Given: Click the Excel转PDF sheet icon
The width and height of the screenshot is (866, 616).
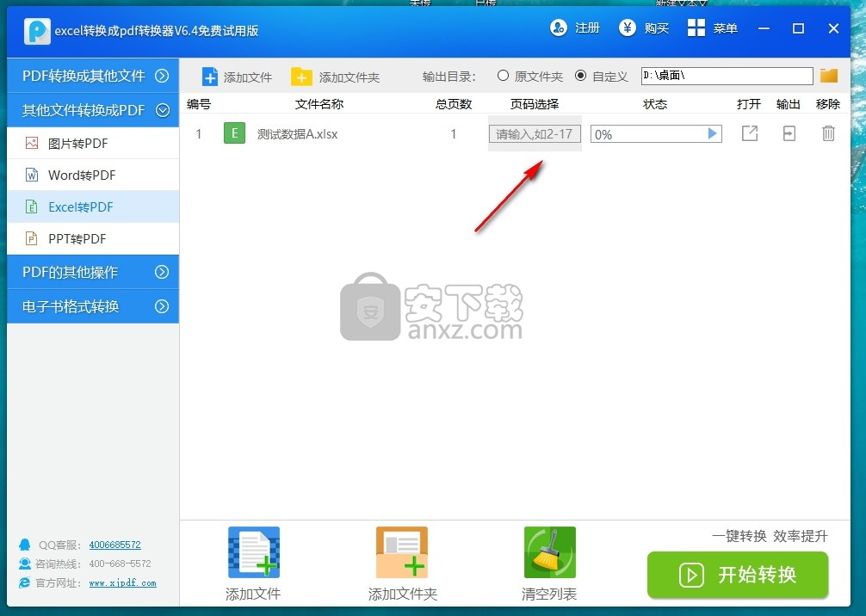Looking at the screenshot, I should coord(32,207).
